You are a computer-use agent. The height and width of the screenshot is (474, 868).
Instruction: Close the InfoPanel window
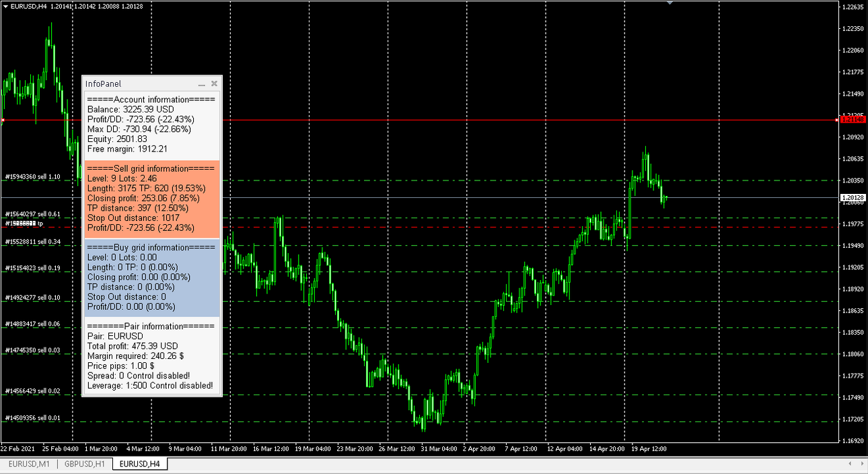(x=214, y=84)
